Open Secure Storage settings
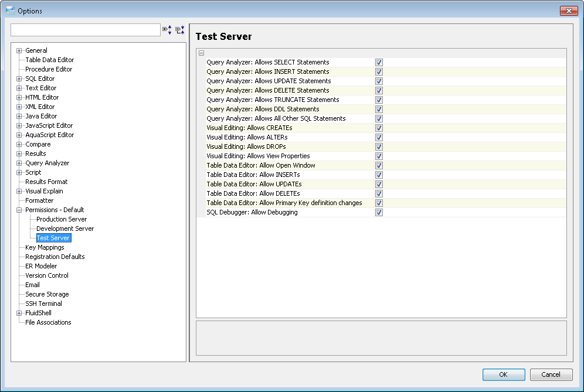Image resolution: width=584 pixels, height=392 pixels. (47, 294)
